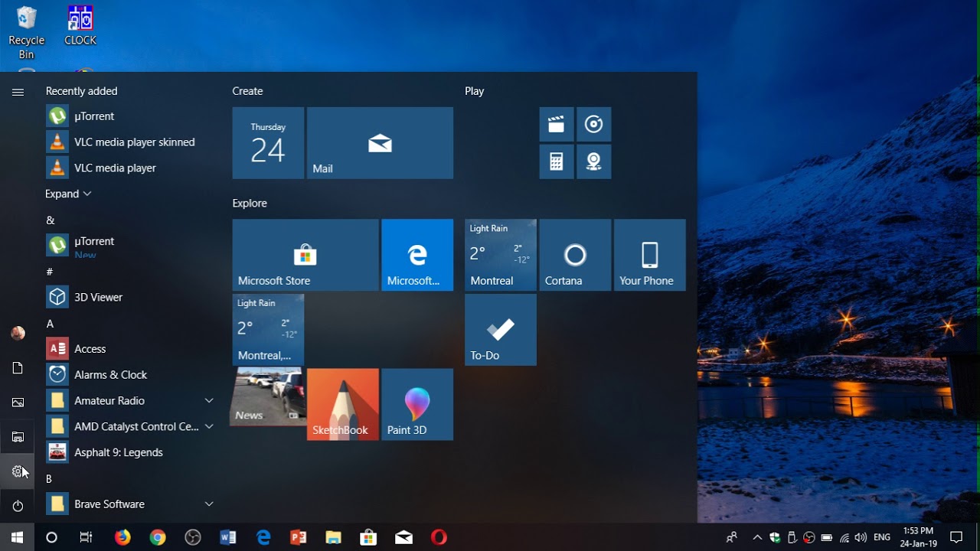Open the taskbar File Explorer icon
The image size is (980, 551).
(x=333, y=537)
